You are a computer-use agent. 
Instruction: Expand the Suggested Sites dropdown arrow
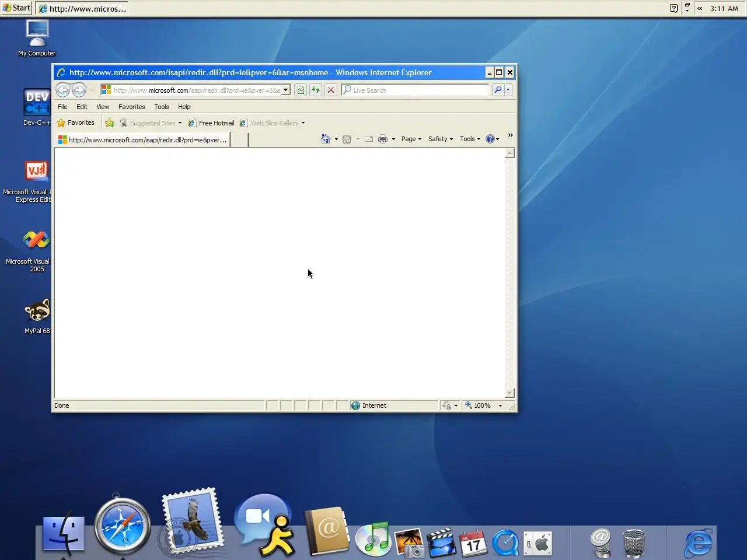coord(180,123)
